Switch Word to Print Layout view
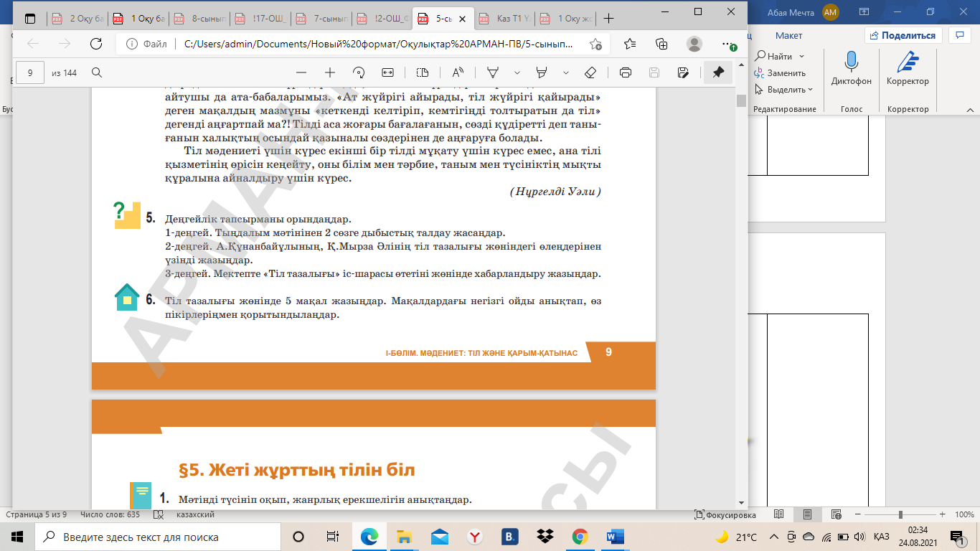Viewport: 980px width, 551px height. (808, 514)
